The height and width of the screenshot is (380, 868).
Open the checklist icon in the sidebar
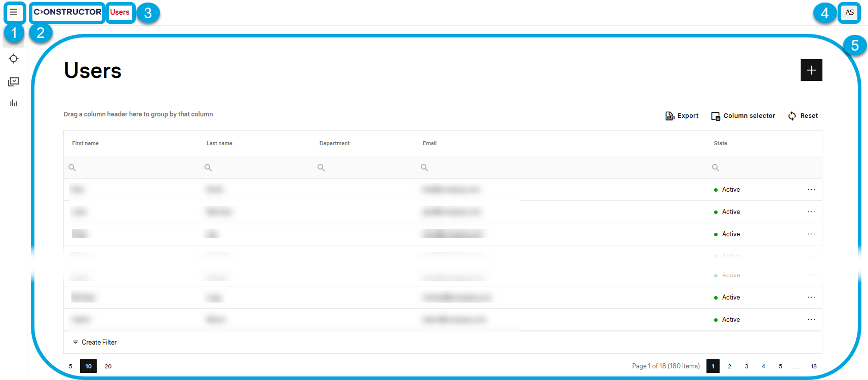[x=14, y=81]
